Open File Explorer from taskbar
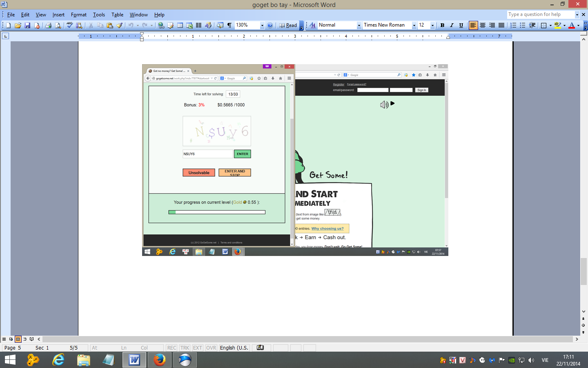 [84, 360]
